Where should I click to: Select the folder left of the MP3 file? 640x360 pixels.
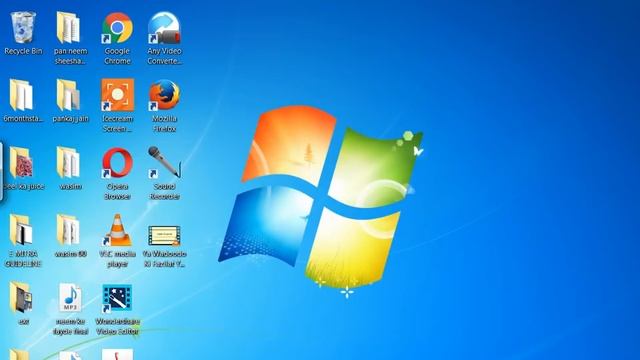pos(23,303)
